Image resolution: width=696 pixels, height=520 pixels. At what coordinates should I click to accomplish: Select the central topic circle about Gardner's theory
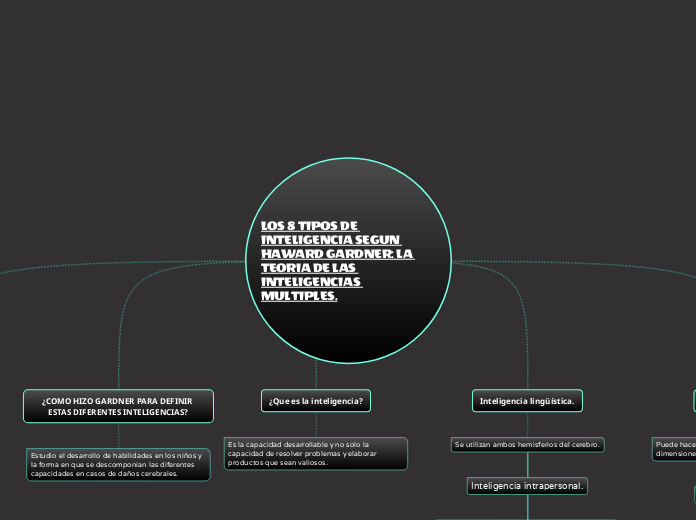[x=348, y=261]
